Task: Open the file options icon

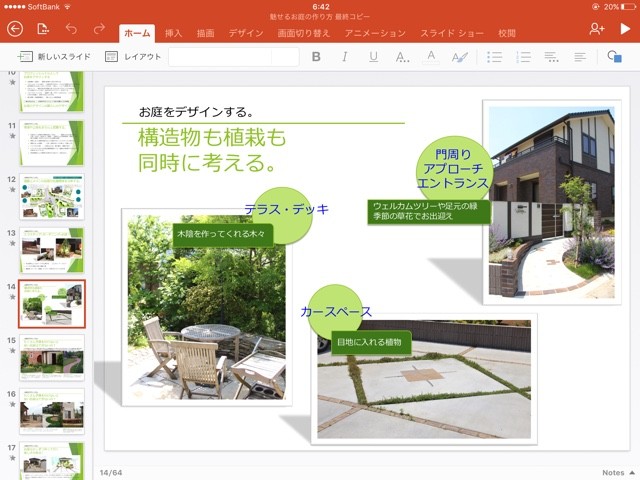Action: 43,29
